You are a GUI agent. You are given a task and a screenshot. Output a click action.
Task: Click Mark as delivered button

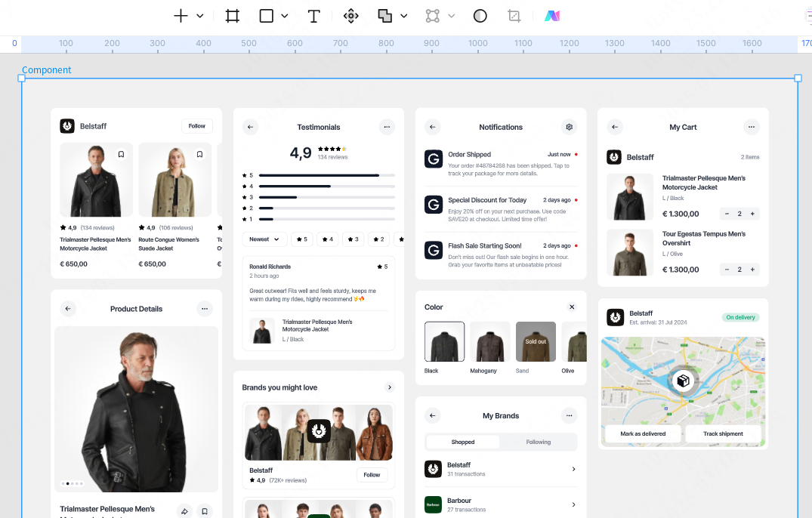click(x=643, y=433)
